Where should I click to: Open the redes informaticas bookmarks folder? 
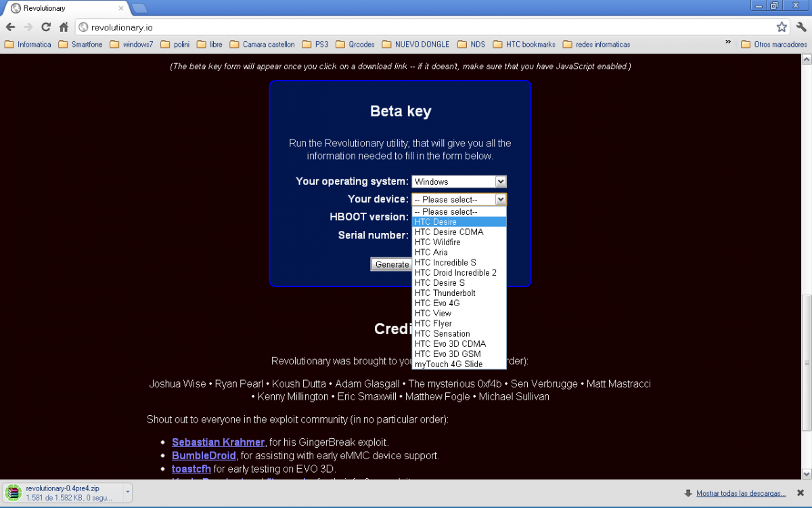coord(596,45)
